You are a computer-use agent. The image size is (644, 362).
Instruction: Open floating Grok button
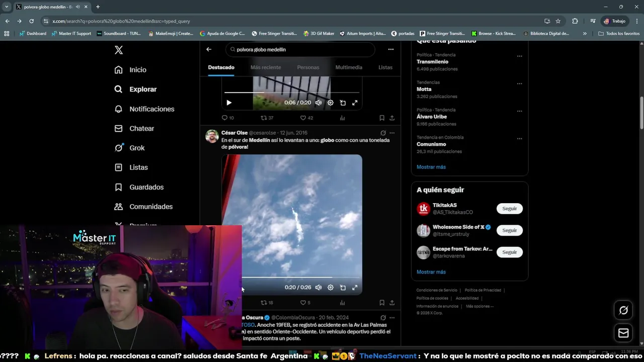(623, 310)
